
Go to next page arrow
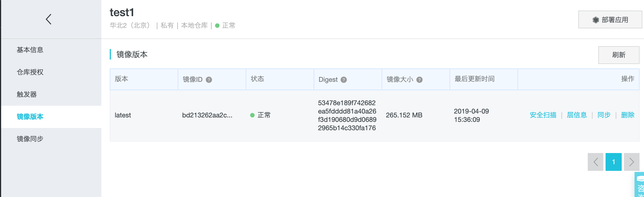(x=631, y=162)
